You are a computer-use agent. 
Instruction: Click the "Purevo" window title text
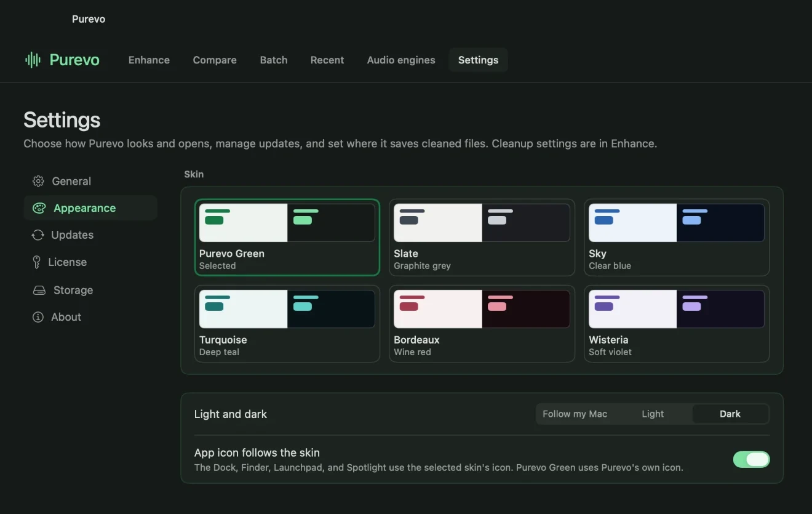click(89, 19)
